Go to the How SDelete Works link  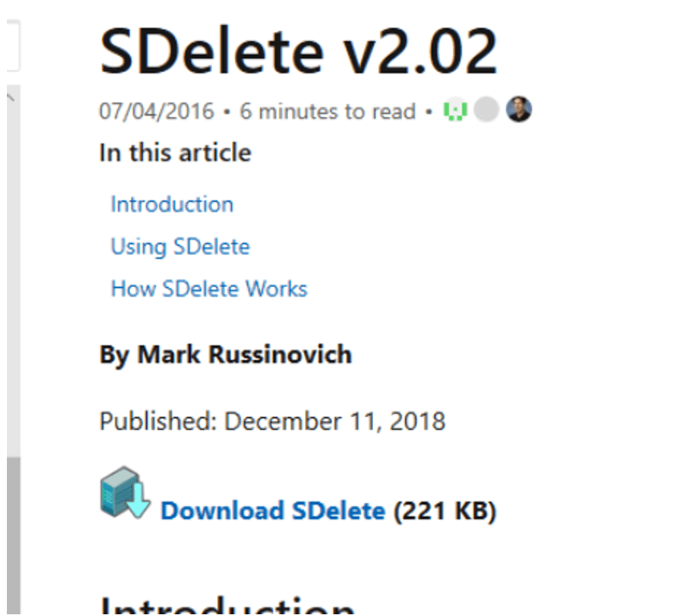(208, 289)
